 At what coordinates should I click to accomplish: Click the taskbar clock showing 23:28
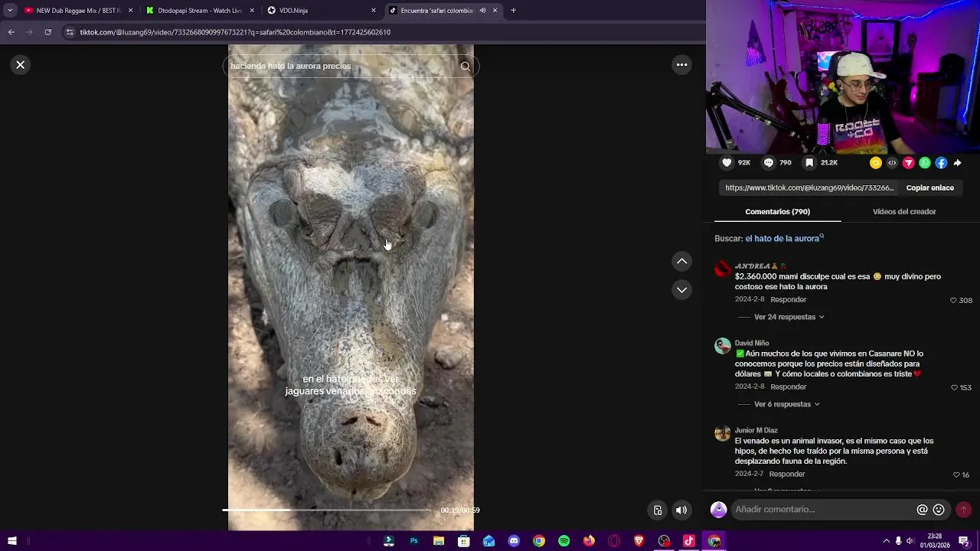pyautogui.click(x=934, y=541)
